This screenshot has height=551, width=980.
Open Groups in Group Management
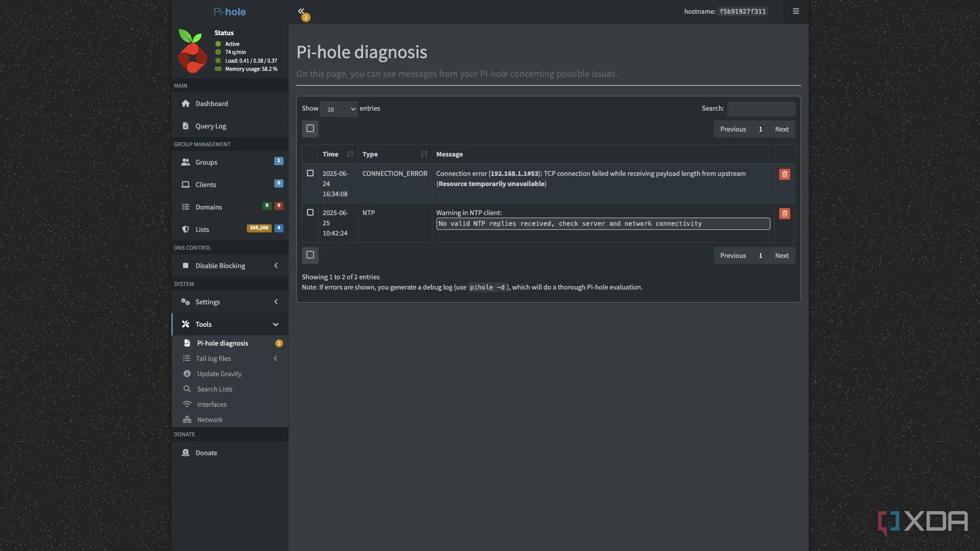click(230, 162)
